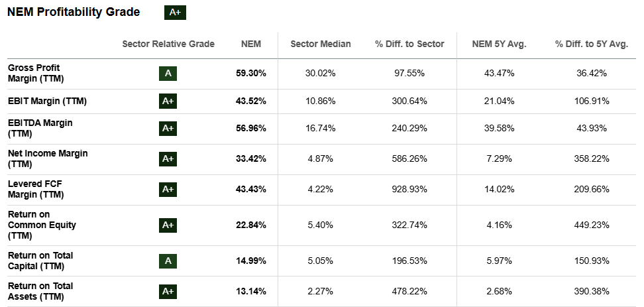
Task: Open the Levered FCF Margin (TTM) metric
Action: [x=36, y=190]
